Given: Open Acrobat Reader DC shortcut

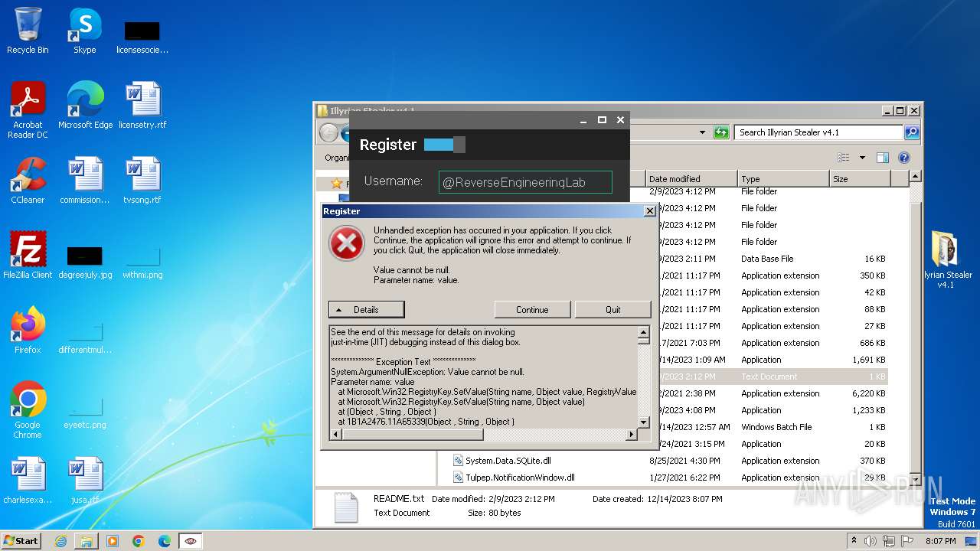Looking at the screenshot, I should [28, 109].
